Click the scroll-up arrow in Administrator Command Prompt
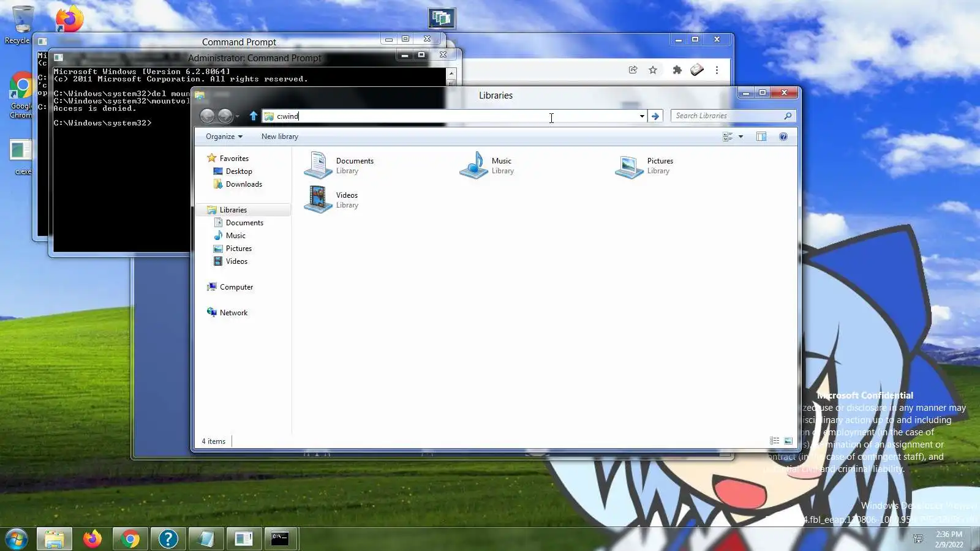 coord(451,73)
